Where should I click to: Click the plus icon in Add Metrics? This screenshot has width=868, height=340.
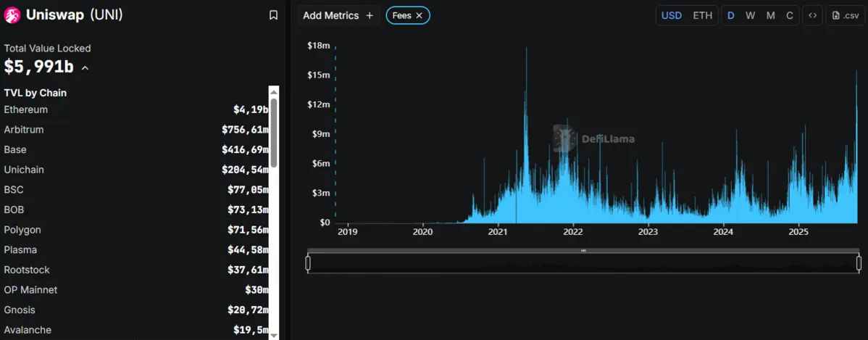click(x=370, y=15)
